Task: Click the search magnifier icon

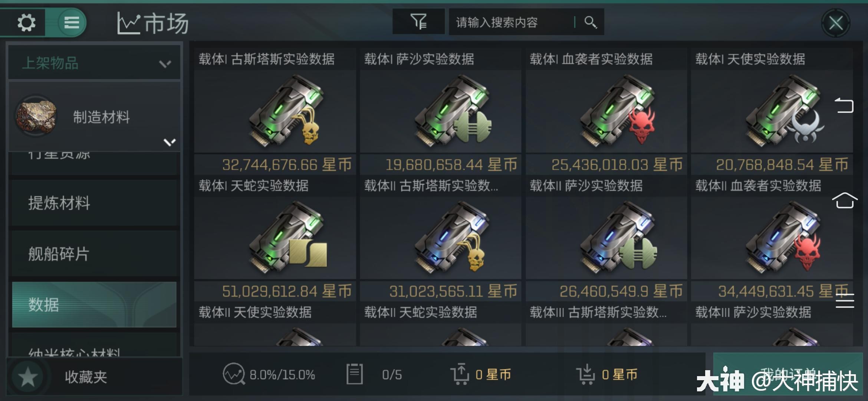Action: (591, 22)
